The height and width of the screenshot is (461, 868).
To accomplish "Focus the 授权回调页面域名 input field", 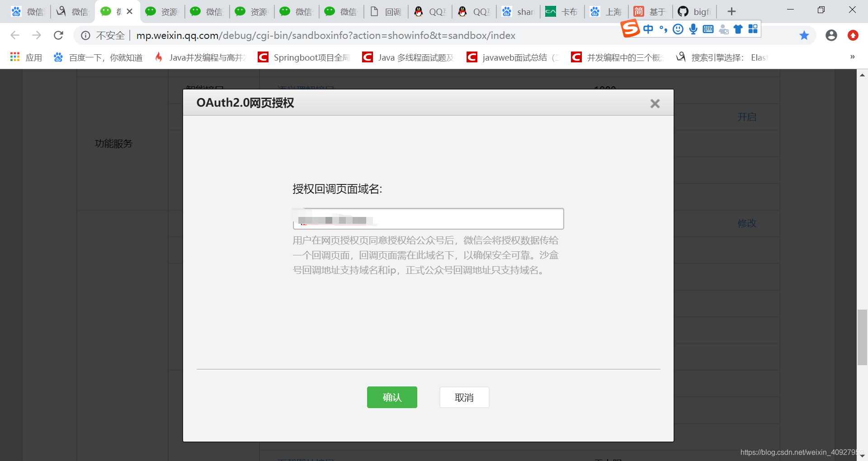I will tap(428, 219).
